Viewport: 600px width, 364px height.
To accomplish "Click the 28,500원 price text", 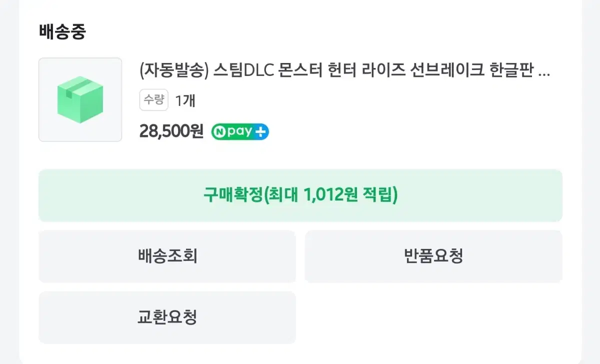I will (x=171, y=131).
